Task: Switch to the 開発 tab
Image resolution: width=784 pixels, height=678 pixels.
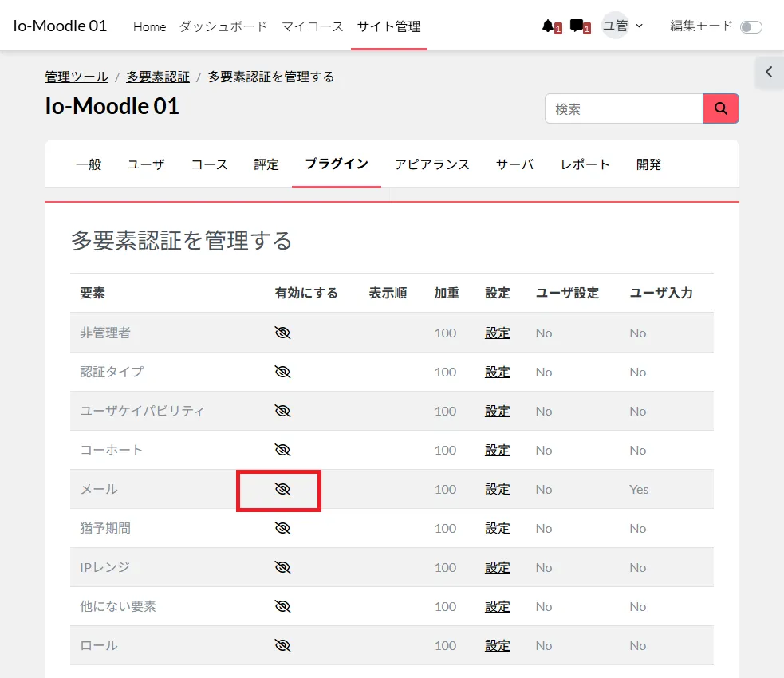Action: coord(648,164)
